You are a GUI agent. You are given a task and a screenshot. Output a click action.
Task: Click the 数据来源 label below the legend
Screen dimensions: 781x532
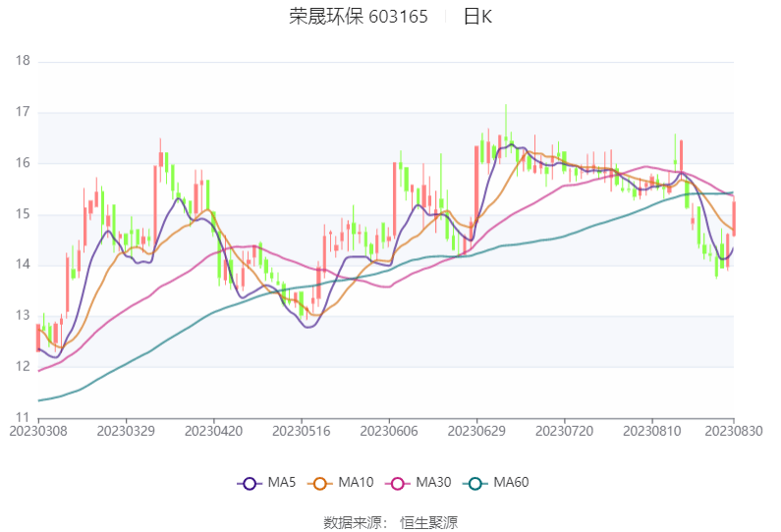pyautogui.click(x=352, y=522)
